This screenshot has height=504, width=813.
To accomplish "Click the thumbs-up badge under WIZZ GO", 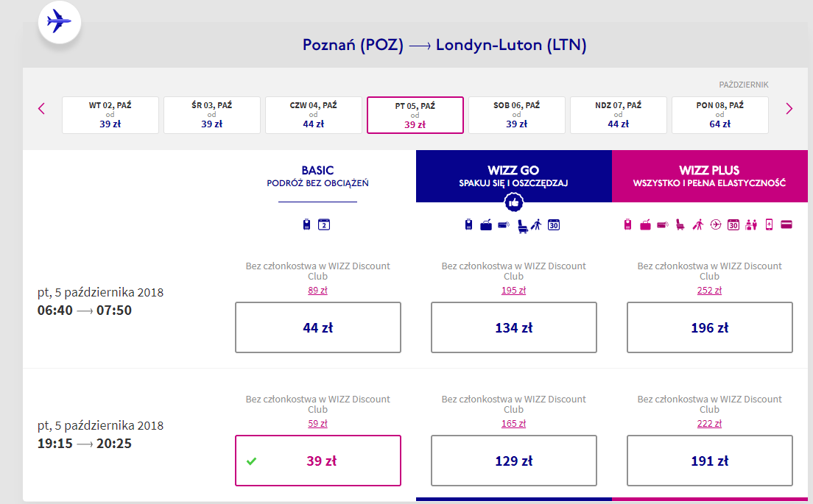I will 514,202.
